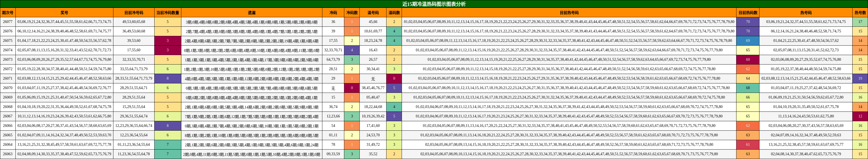The width and height of the screenshot is (868, 159).
Task: Click 冷码 cell 无 in row 26070
Action: [333, 88]
